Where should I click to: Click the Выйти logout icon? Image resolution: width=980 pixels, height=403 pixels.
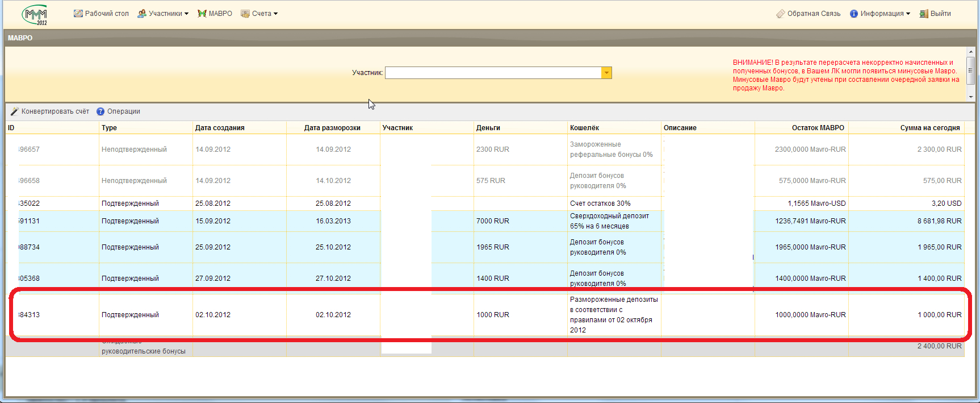tap(924, 14)
